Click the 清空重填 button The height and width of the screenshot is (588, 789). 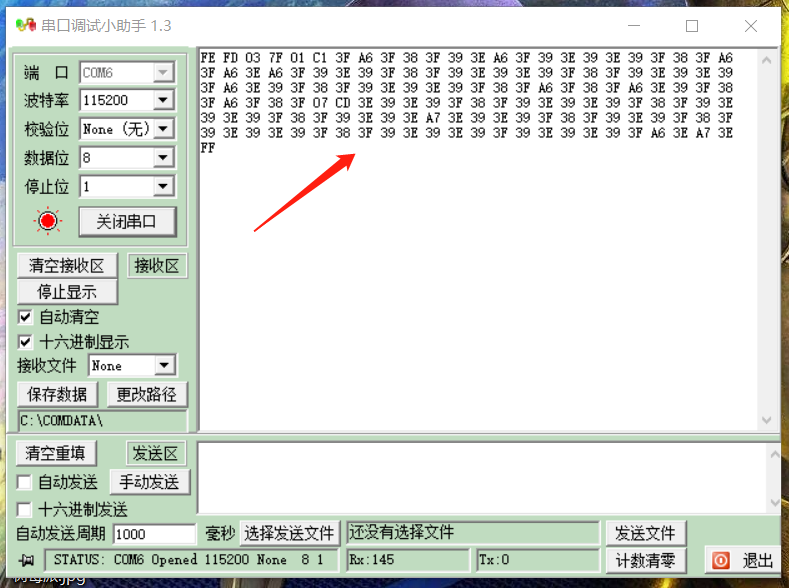55,453
